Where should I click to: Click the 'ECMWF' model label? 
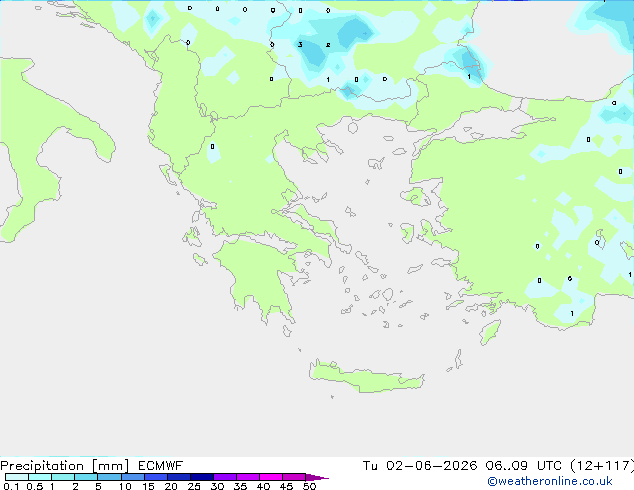coord(161,466)
